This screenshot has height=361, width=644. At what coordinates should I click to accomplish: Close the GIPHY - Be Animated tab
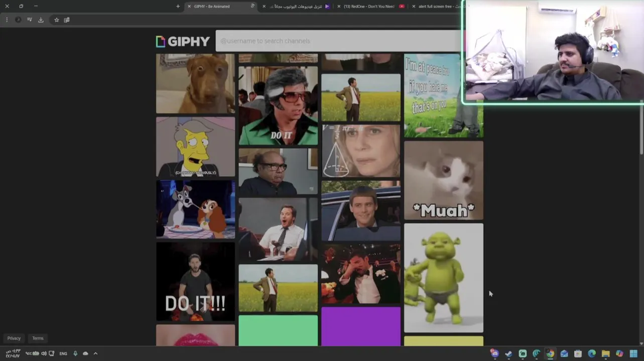[x=189, y=6]
